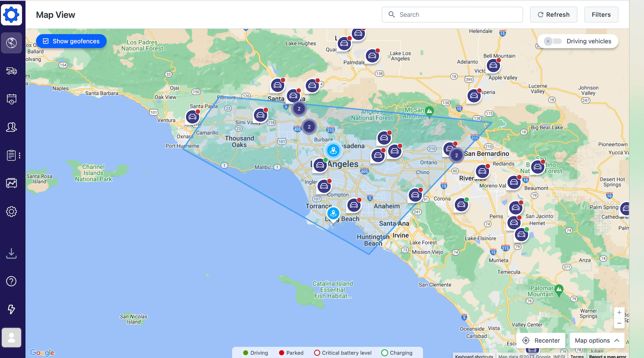Open the Filters button
Image resolution: width=644 pixels, height=358 pixels.
click(601, 14)
